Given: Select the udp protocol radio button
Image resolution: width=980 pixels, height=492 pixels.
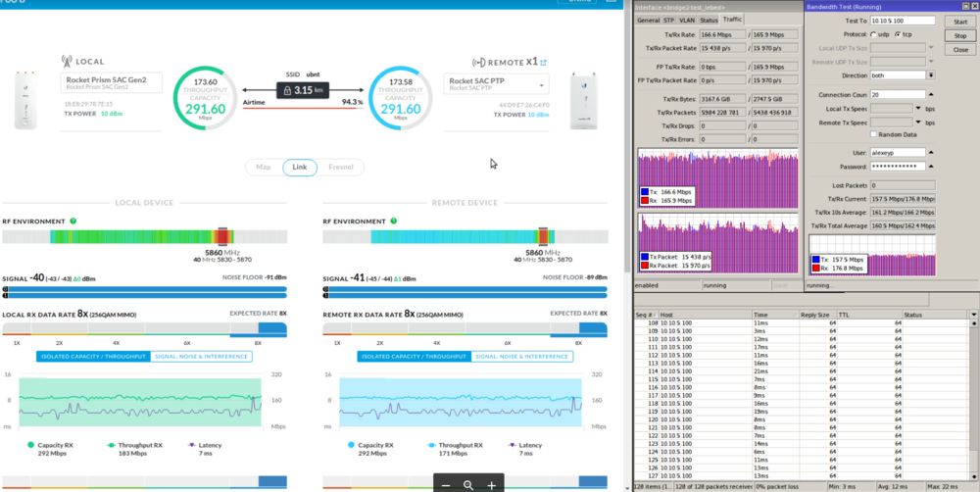Looking at the screenshot, I should tap(873, 34).
